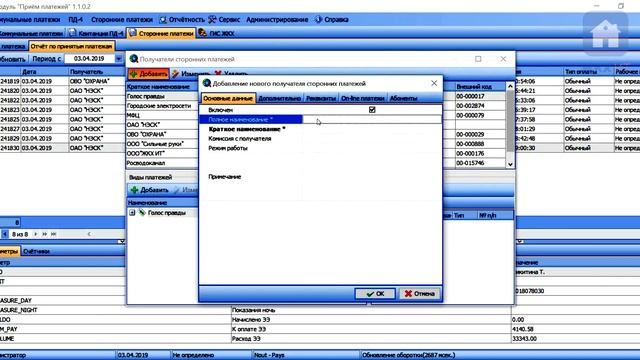The height and width of the screenshot is (360, 640).
Task: Click external code 00-015746 cell
Action: (480, 163)
